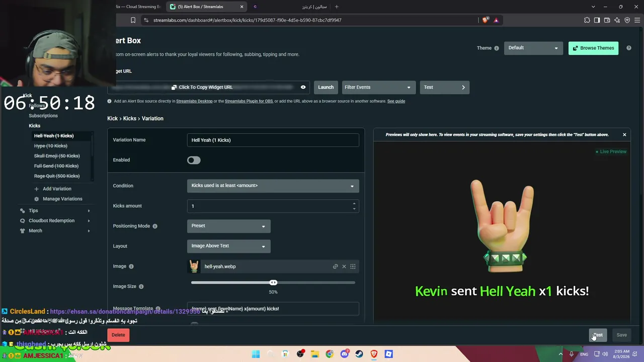
Task: Expand the Test submenu near Launch
Action: pos(444,87)
